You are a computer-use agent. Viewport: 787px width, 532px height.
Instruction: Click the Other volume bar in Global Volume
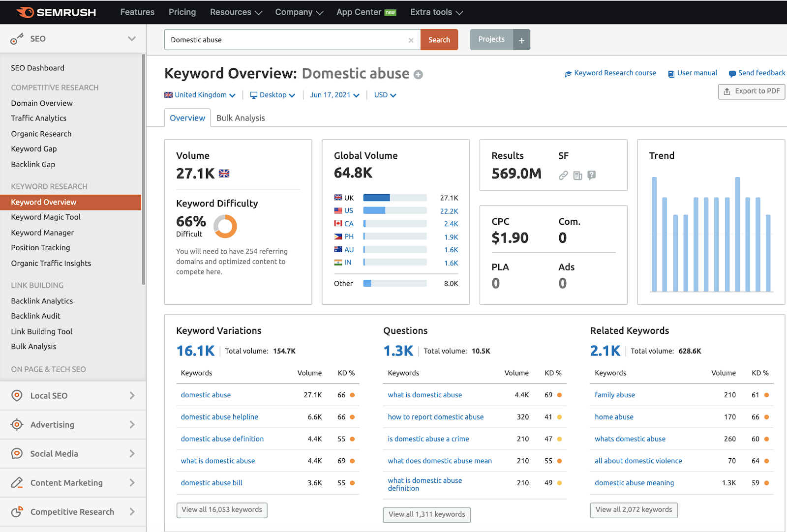[395, 283]
